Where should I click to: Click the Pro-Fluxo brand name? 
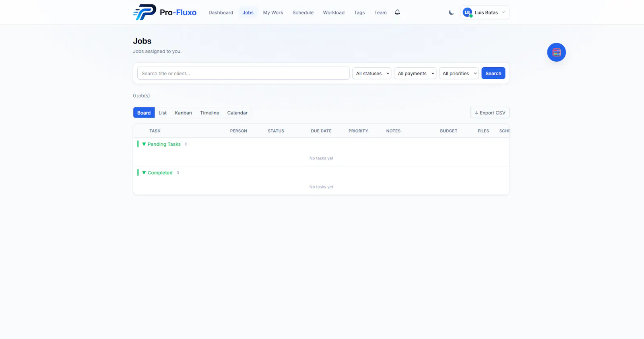tap(178, 12)
